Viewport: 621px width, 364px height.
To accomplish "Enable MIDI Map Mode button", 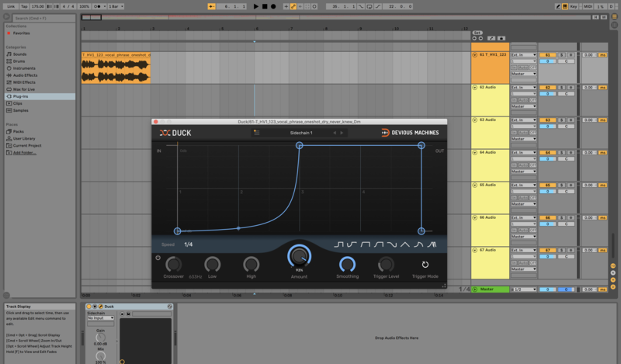I will (x=588, y=6).
